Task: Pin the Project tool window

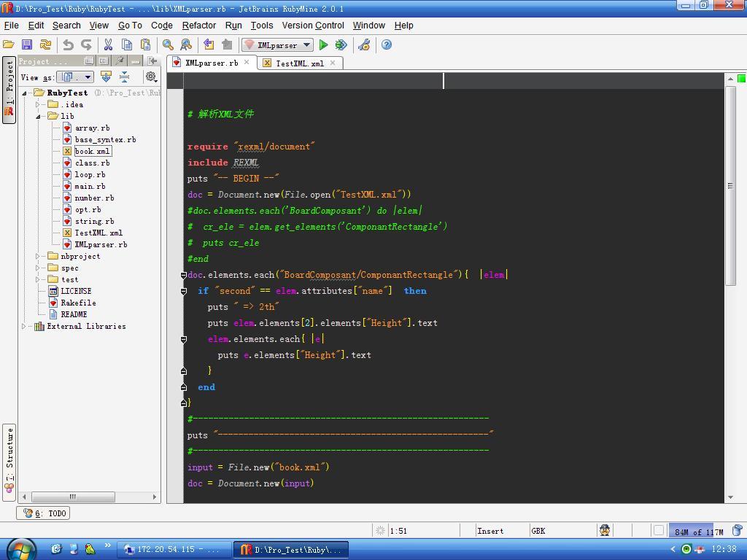Action: pyautogui.click(x=120, y=61)
